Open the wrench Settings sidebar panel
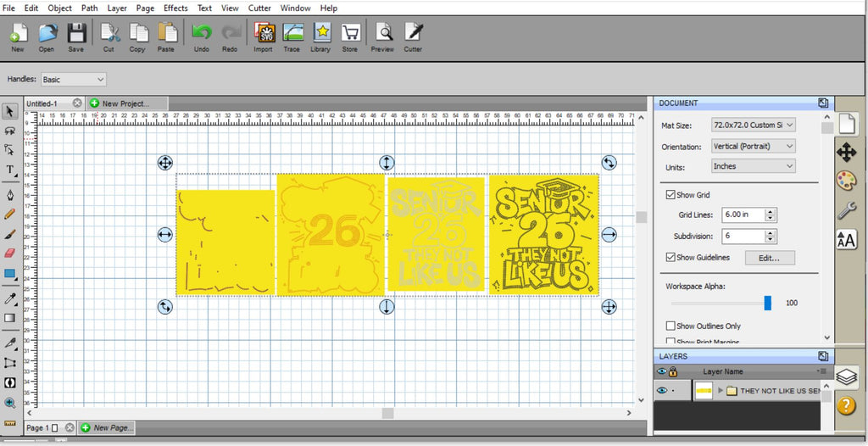The image size is (868, 446). click(847, 210)
